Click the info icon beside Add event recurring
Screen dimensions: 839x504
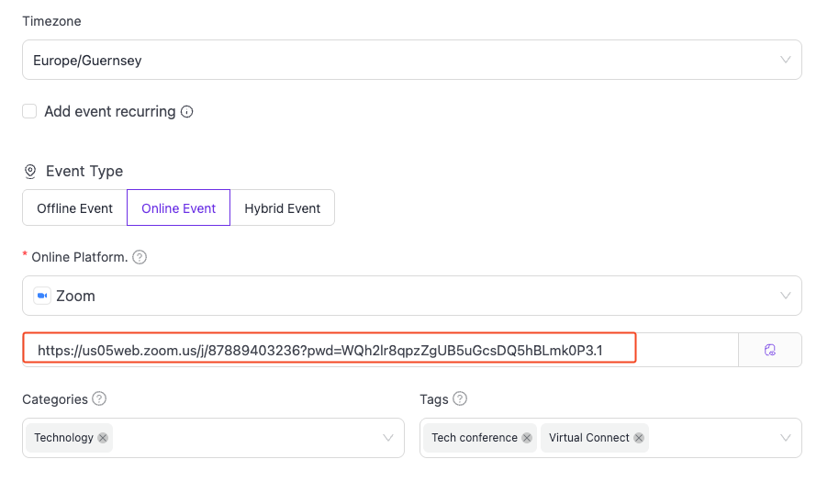pyautogui.click(x=187, y=112)
